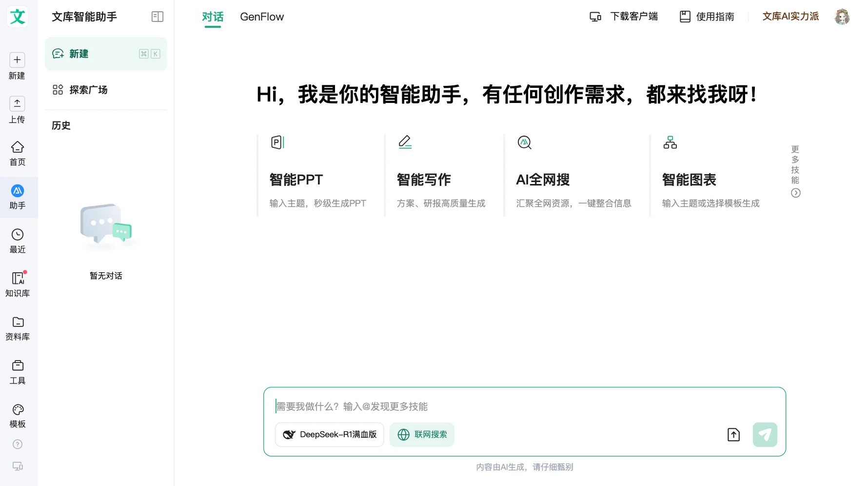Screen dimensions: 868x486
Task: Open the DeepSeek-R1满血版 model selector
Action: tap(329, 434)
